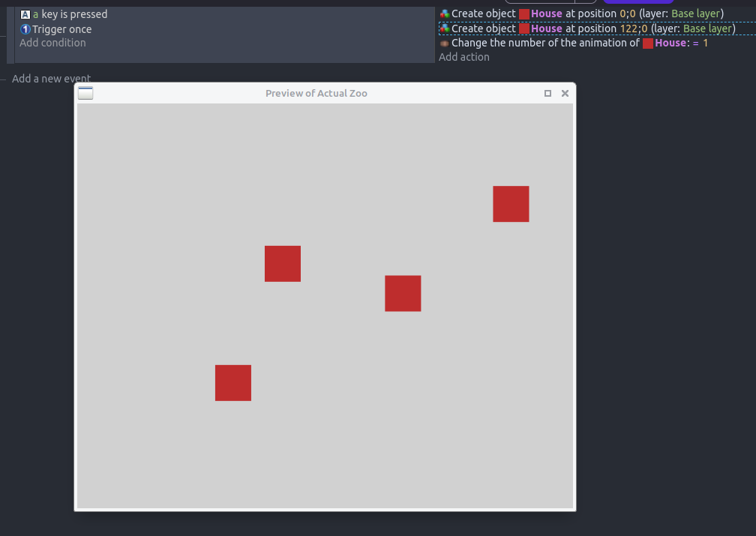Select the Create object icon on the second action

pyautogui.click(x=442, y=28)
